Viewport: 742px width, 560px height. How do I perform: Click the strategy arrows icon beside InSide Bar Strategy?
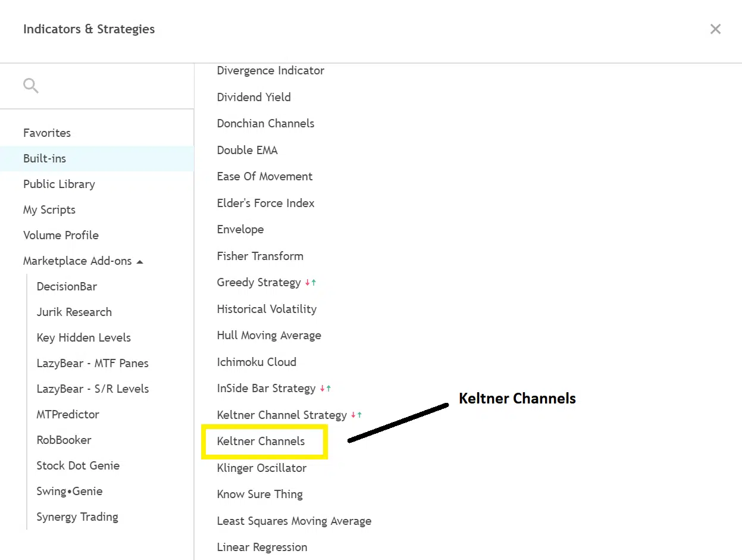[x=325, y=389]
